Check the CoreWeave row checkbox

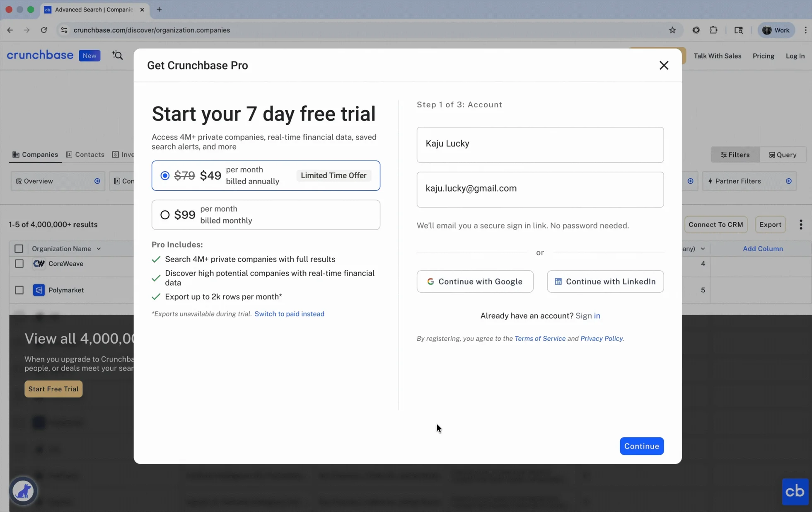point(19,264)
